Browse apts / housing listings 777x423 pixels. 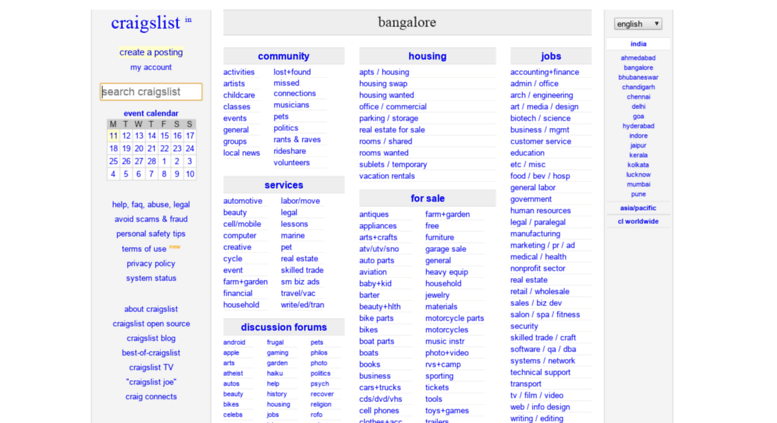point(384,72)
